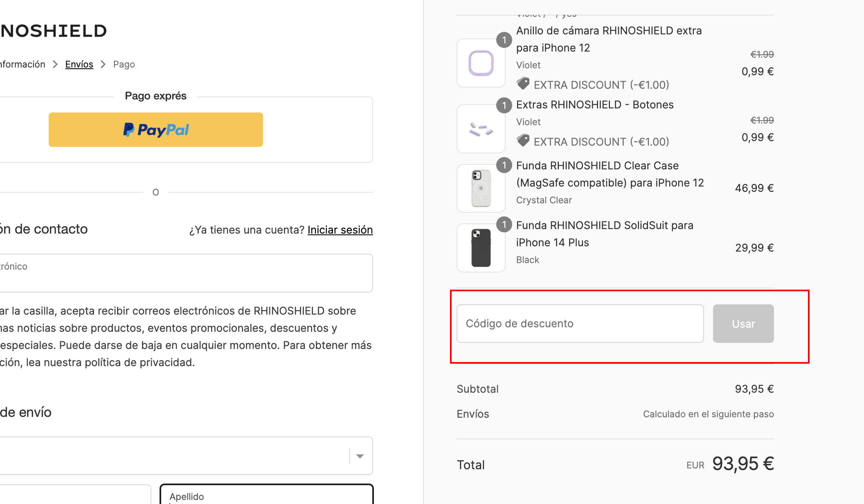Select the Clear Case iPhone 12 thumbnail
864x504 pixels.
(481, 188)
